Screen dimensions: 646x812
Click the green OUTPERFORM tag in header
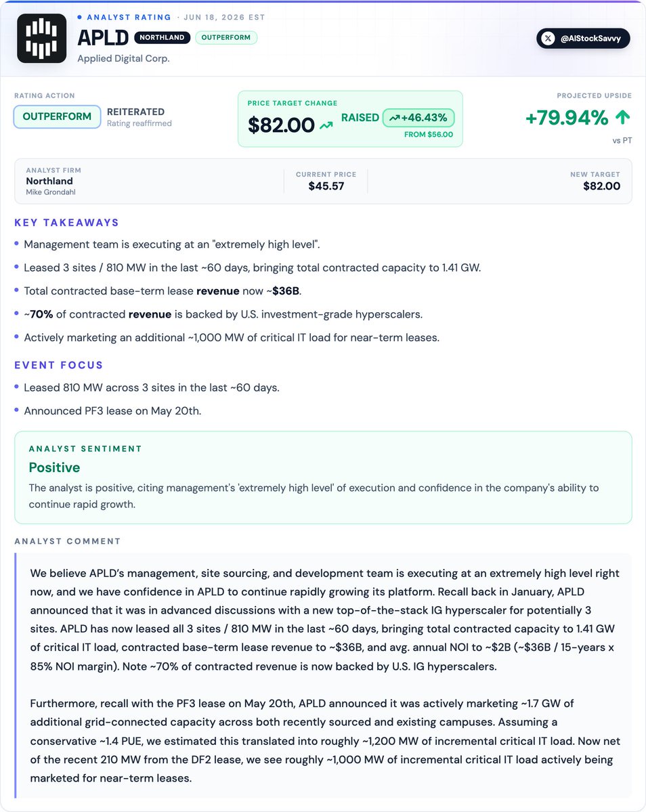click(x=226, y=37)
